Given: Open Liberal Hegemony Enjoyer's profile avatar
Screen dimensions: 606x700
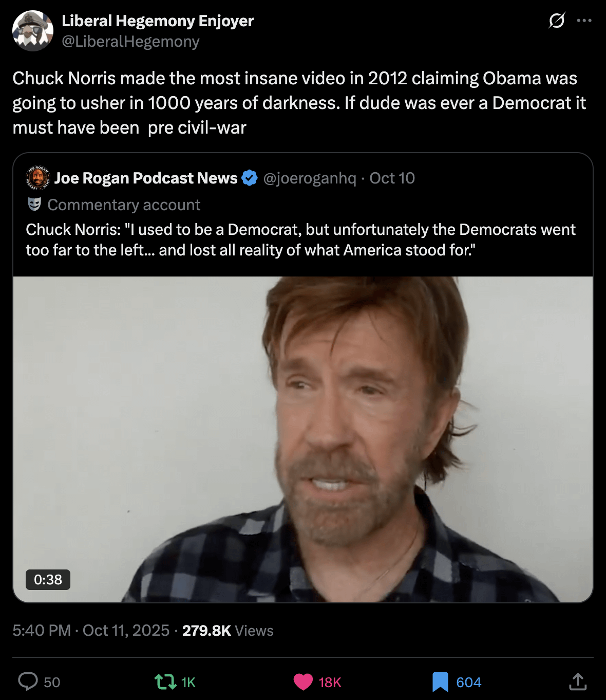Looking at the screenshot, I should (33, 31).
